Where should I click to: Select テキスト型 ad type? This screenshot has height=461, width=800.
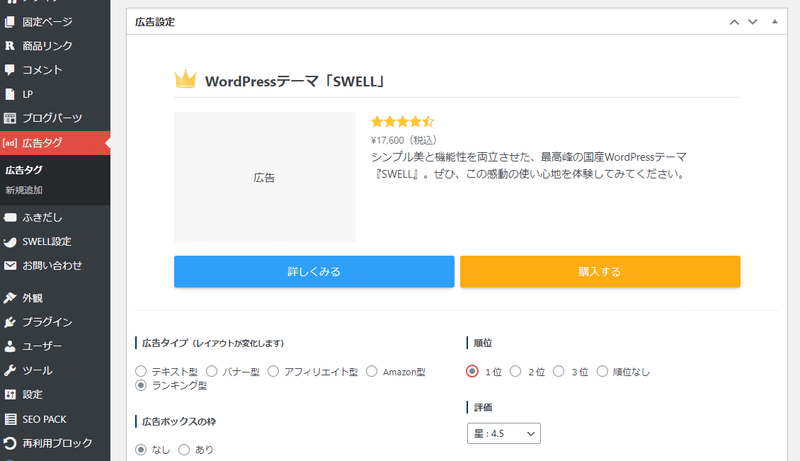coord(141,371)
